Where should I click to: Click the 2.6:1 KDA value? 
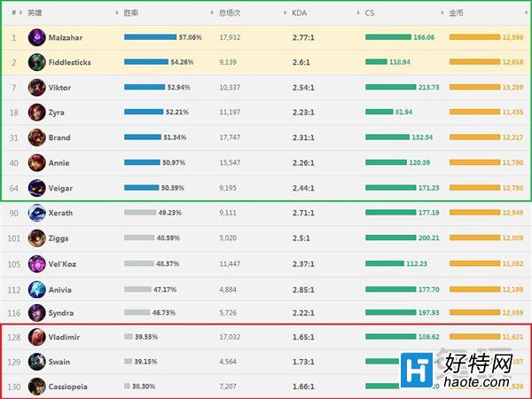(301, 62)
